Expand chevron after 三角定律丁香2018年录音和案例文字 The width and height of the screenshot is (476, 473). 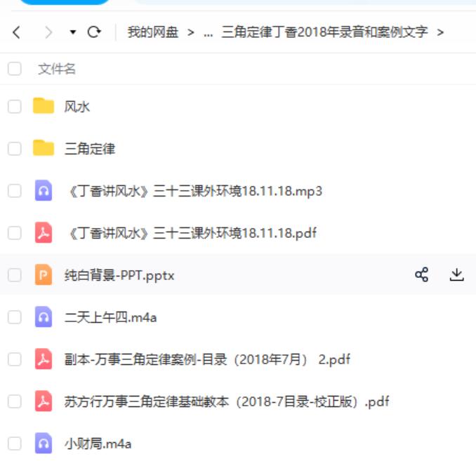point(440,32)
